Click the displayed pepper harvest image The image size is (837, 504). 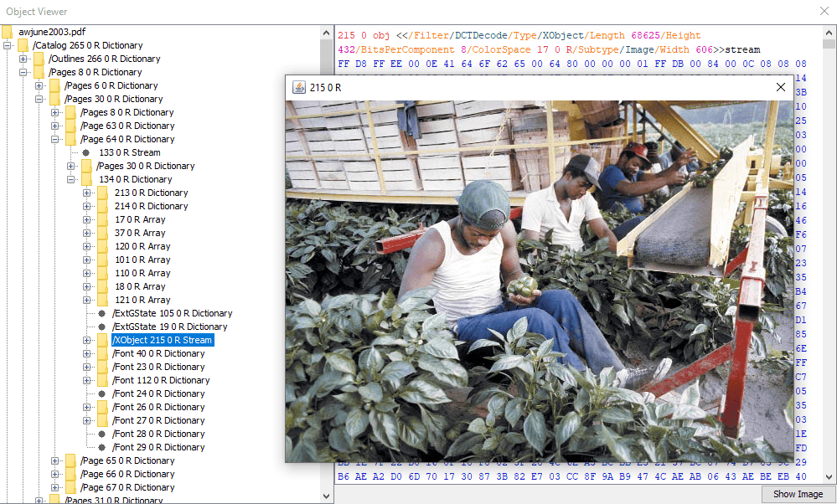pos(539,281)
